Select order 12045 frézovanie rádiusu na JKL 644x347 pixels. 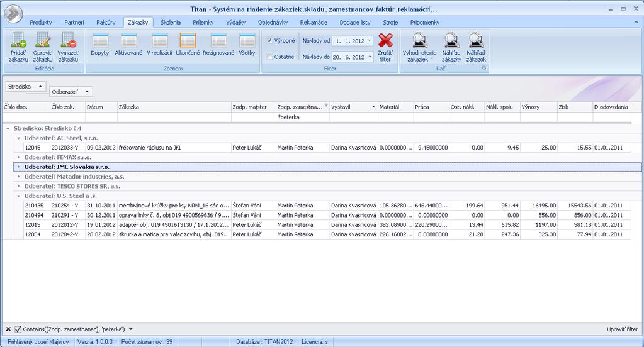coord(327,148)
